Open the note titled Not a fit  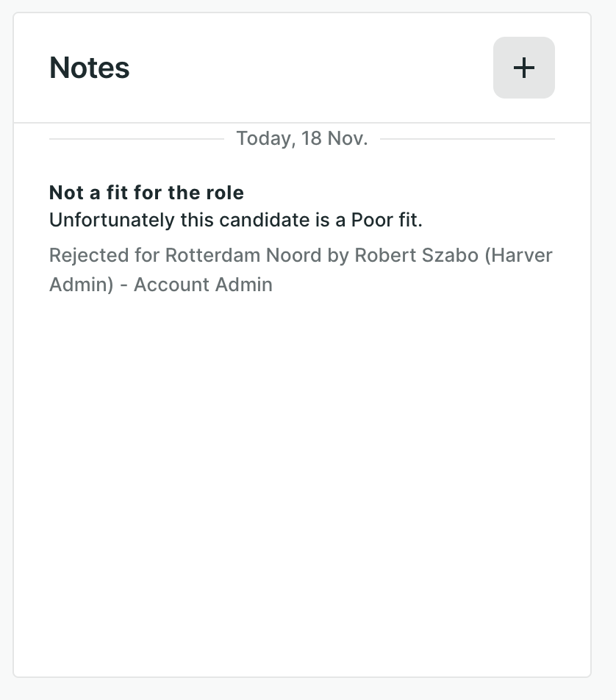[146, 193]
